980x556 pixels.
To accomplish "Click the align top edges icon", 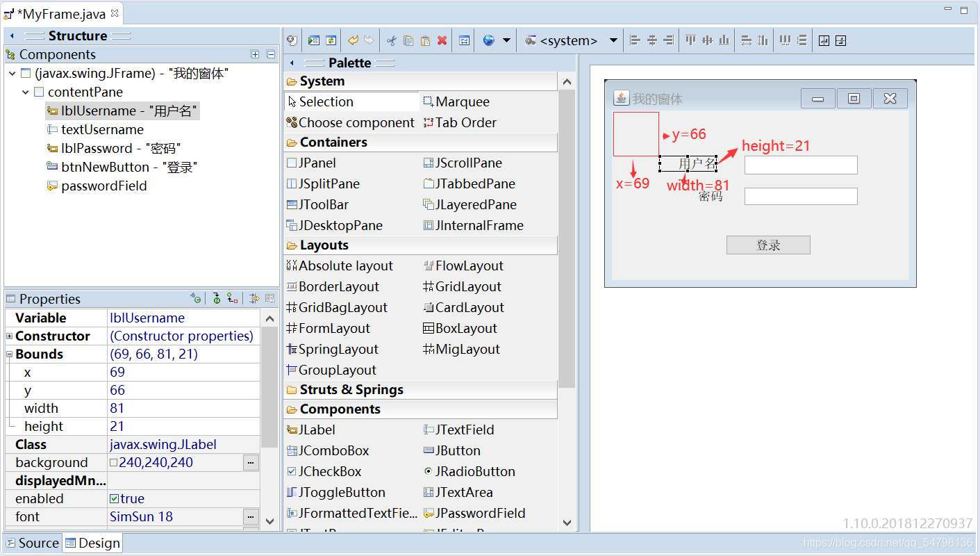I will 690,41.
